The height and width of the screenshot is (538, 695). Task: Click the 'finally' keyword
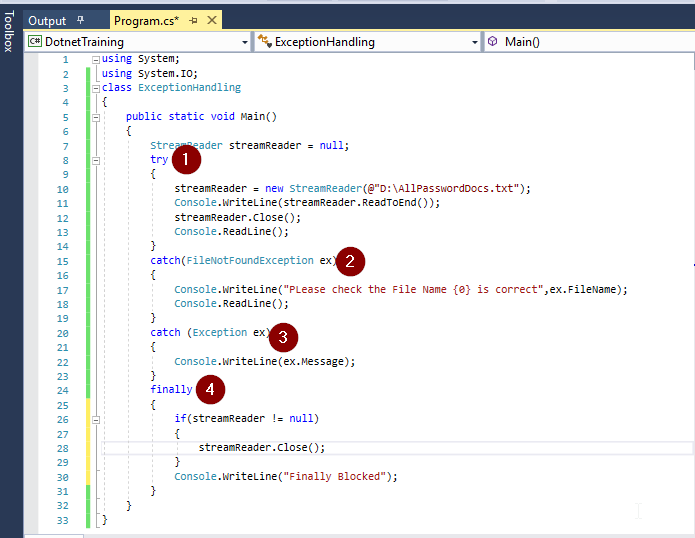coord(171,389)
